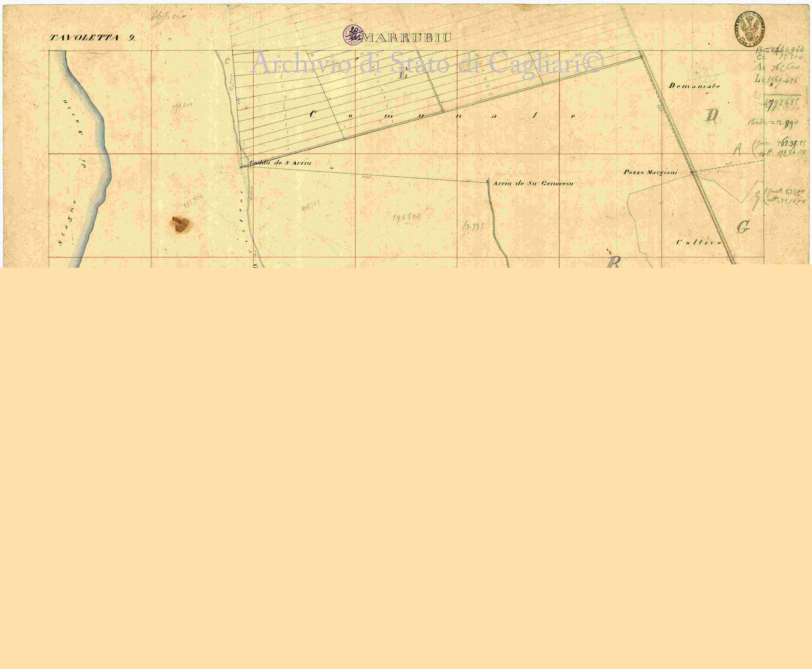The height and width of the screenshot is (669, 812).
Task: Click the Arriu de Su Genovesu label
Action: coord(533,184)
